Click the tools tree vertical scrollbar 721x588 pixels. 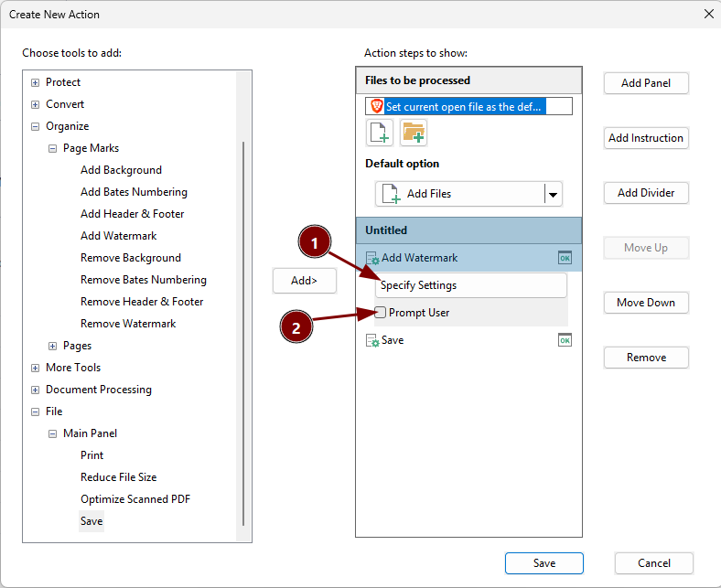[x=243, y=334]
